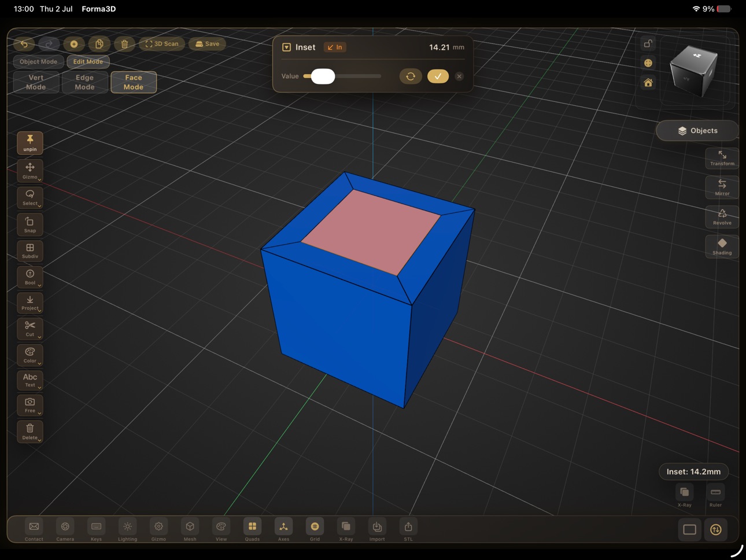The height and width of the screenshot is (560, 746).
Task: Switch to Object Mode
Action: tap(38, 62)
